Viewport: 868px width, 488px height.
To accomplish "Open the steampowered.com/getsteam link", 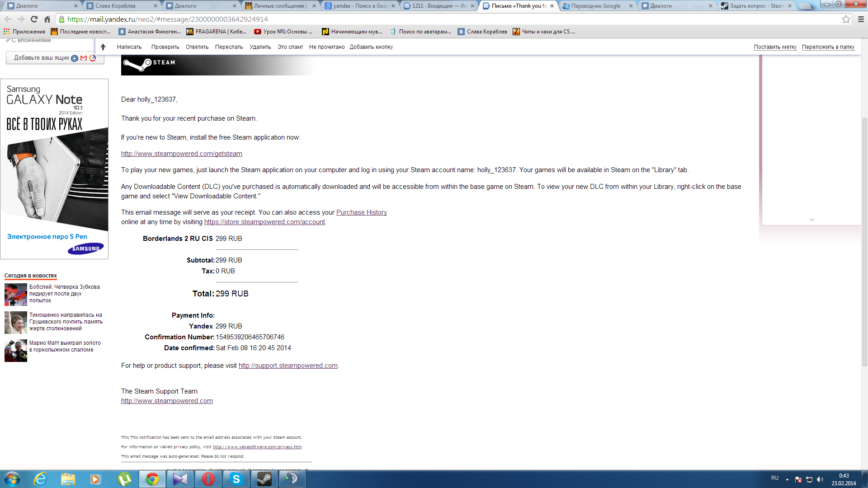I will (182, 154).
